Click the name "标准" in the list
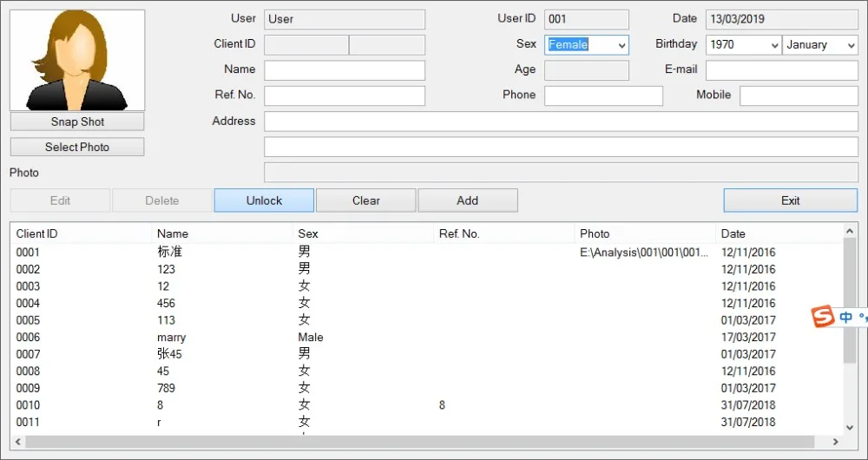The height and width of the screenshot is (460, 868). click(x=169, y=253)
